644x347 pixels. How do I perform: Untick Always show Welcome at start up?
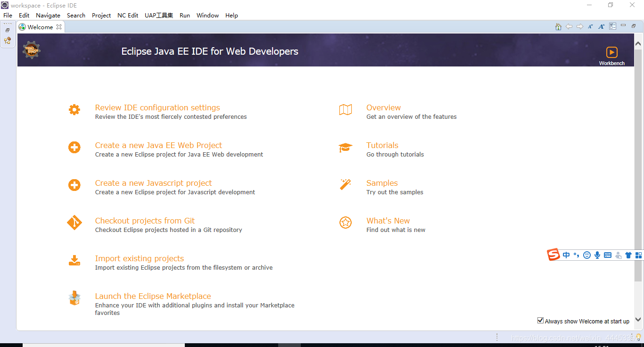[x=541, y=321]
